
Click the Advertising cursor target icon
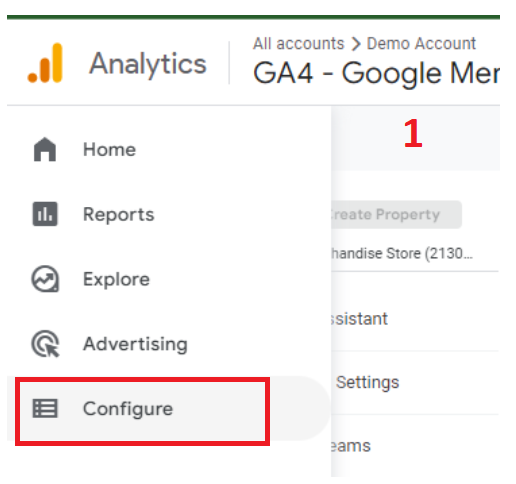[45, 344]
